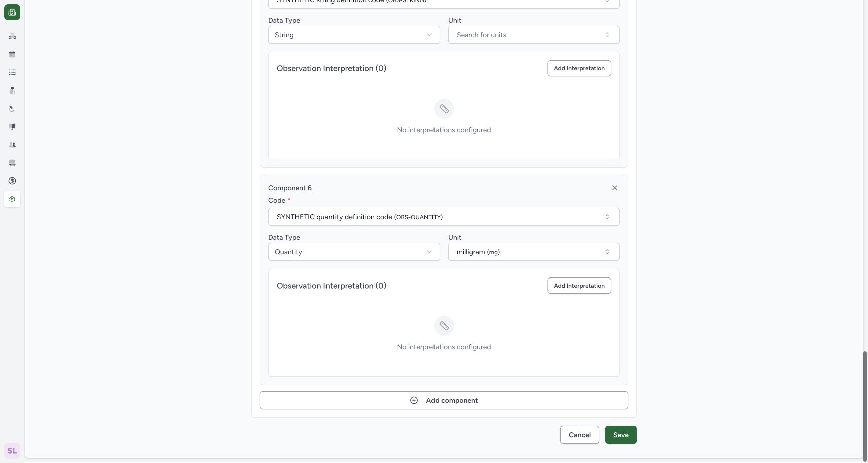The image size is (868, 463).
Task: Click the Component 6 heading text
Action: 290,188
